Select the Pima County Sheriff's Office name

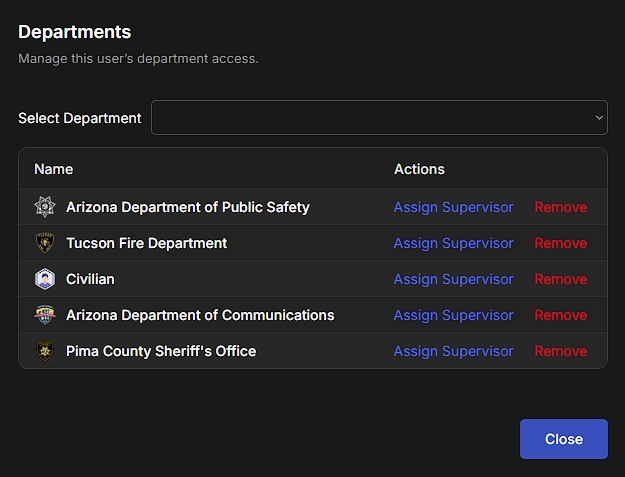[161, 351]
